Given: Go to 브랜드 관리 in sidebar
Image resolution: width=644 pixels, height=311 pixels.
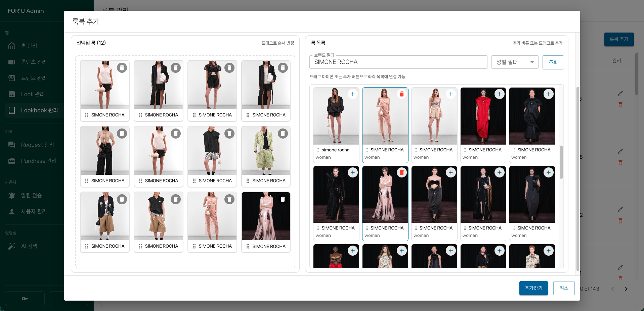Looking at the screenshot, I should (x=34, y=78).
